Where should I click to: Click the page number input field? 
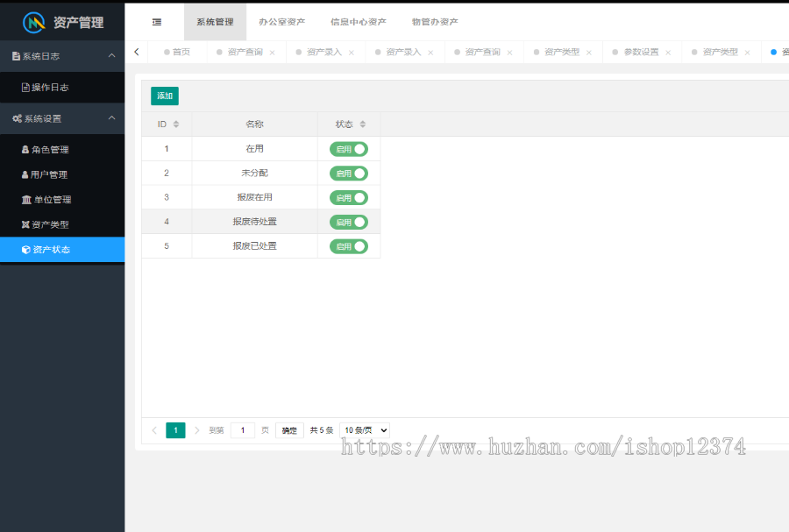point(243,430)
